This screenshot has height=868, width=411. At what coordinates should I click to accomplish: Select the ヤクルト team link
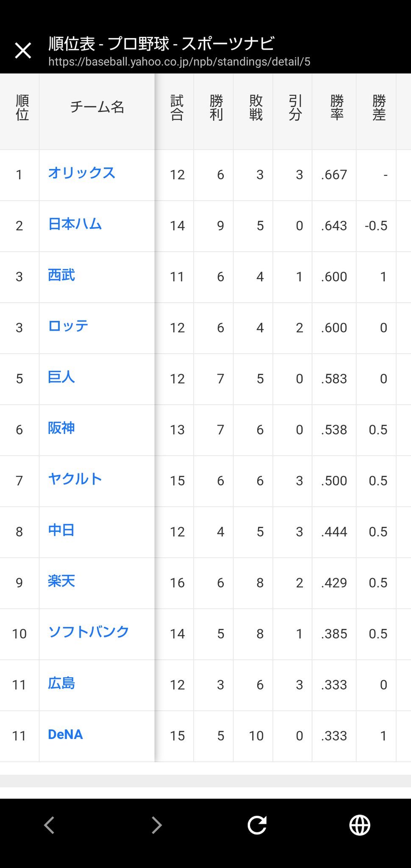(75, 479)
